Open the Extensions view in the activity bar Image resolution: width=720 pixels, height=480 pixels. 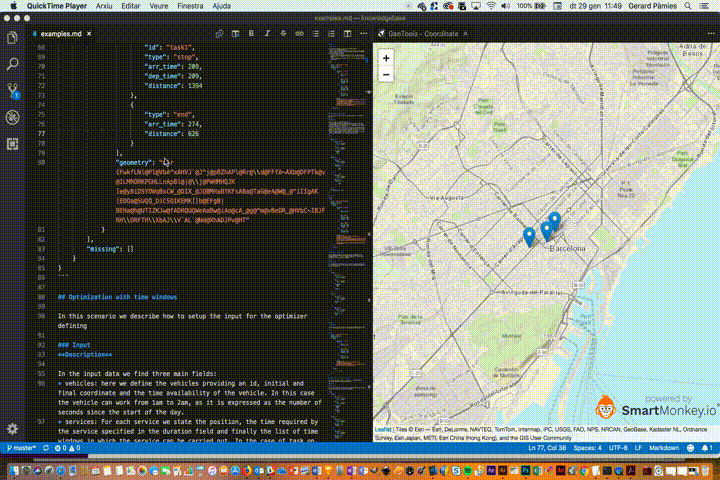pyautogui.click(x=12, y=144)
